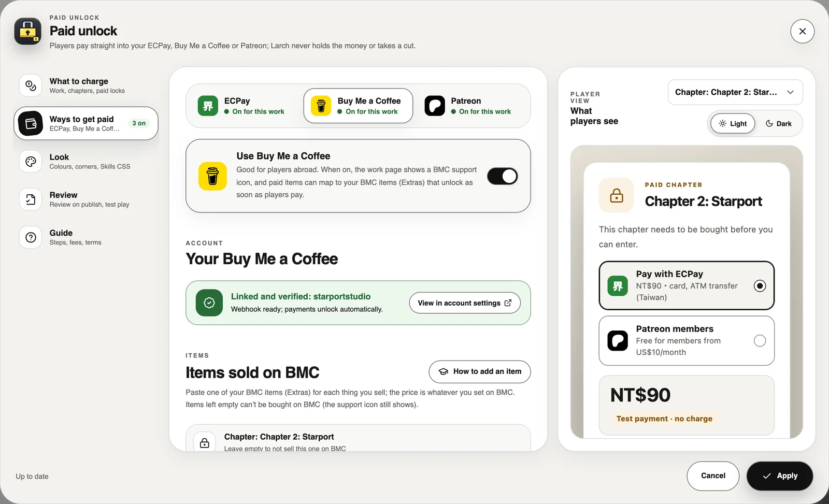Screen dimensions: 829x504
Task: Open How to add an item help
Action: pyautogui.click(x=480, y=371)
